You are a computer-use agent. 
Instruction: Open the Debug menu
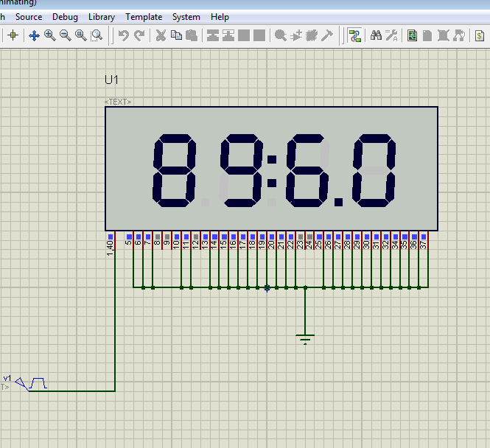click(x=65, y=17)
